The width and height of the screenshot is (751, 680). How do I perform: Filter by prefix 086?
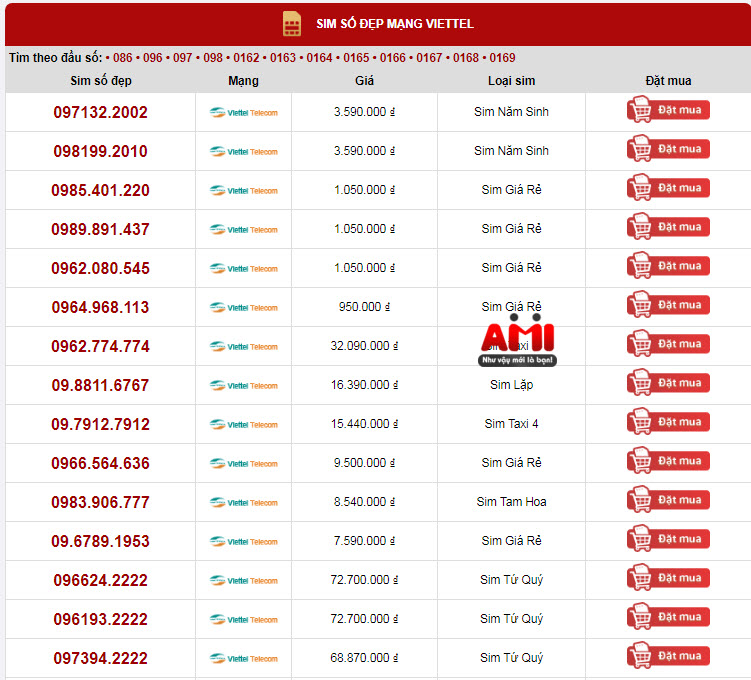pos(123,58)
